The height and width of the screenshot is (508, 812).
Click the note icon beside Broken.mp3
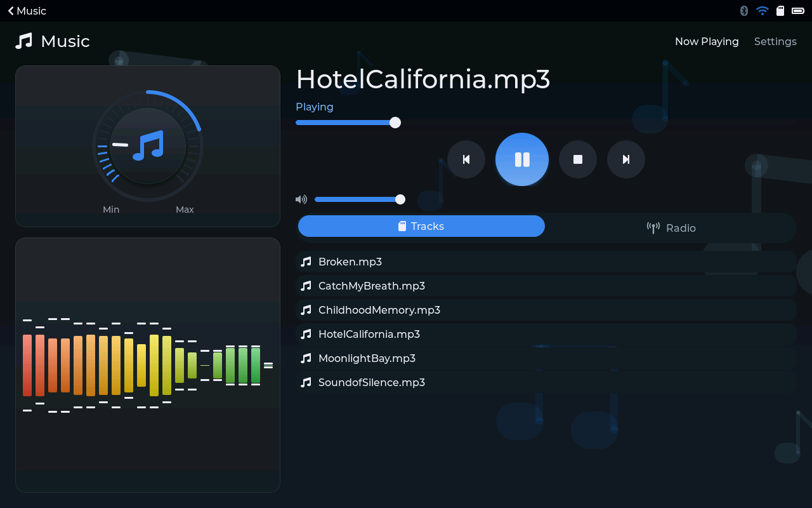pyautogui.click(x=306, y=262)
